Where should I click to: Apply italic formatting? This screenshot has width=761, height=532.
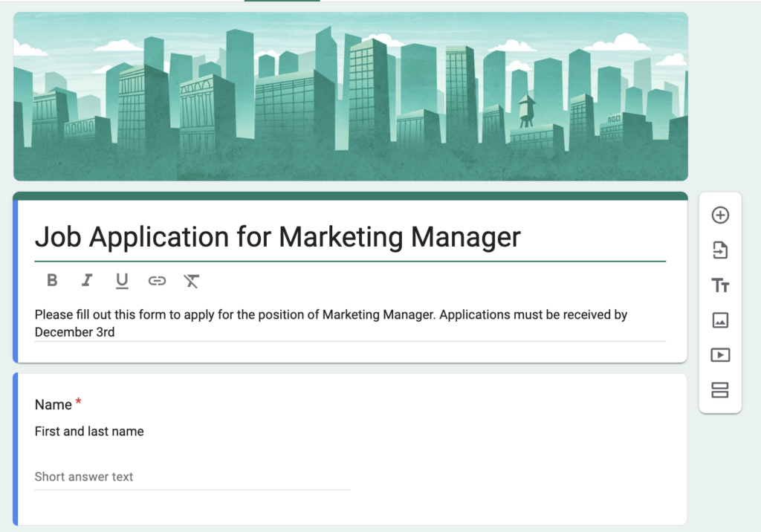point(87,281)
